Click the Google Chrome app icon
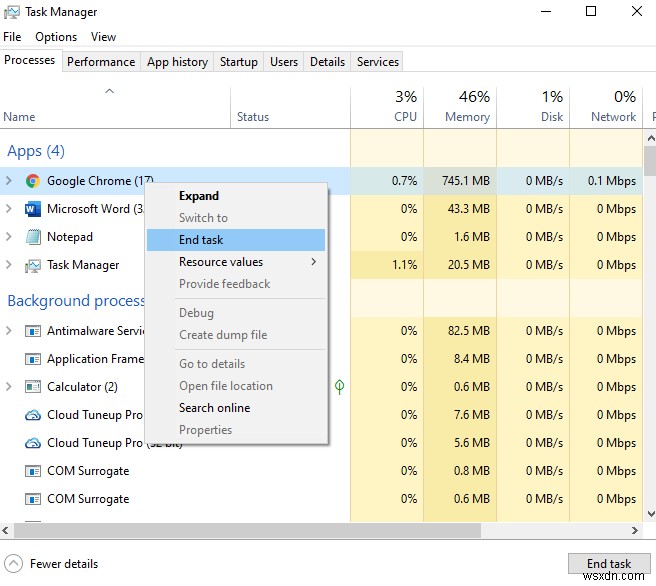656x586 pixels. pos(33,181)
